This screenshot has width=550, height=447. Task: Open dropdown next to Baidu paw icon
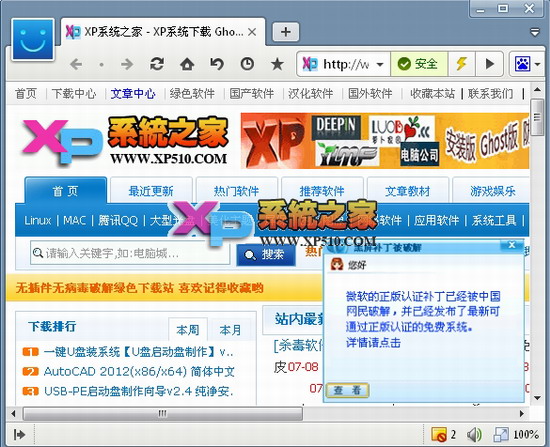tap(537, 65)
